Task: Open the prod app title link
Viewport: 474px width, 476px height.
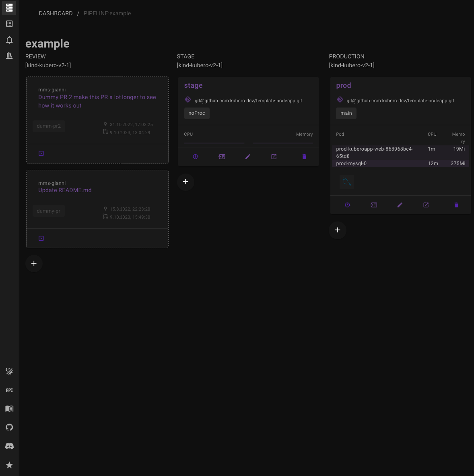Action: coord(343,85)
